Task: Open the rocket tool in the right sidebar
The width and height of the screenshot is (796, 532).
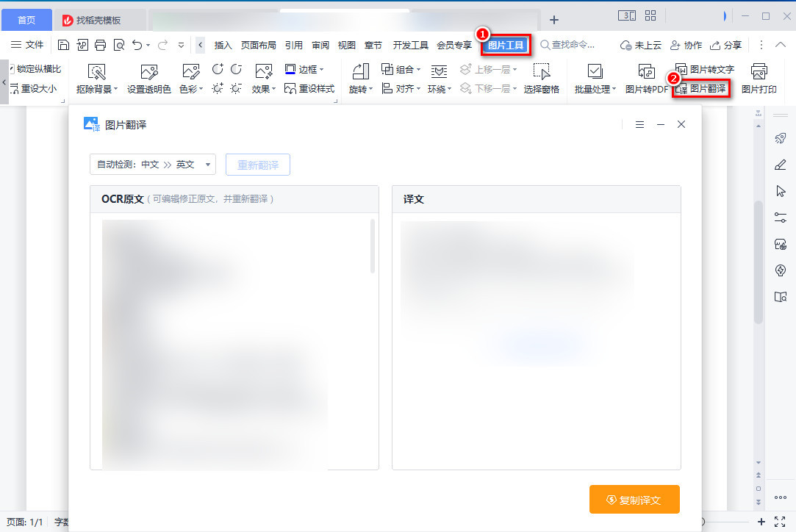Action: [x=781, y=137]
